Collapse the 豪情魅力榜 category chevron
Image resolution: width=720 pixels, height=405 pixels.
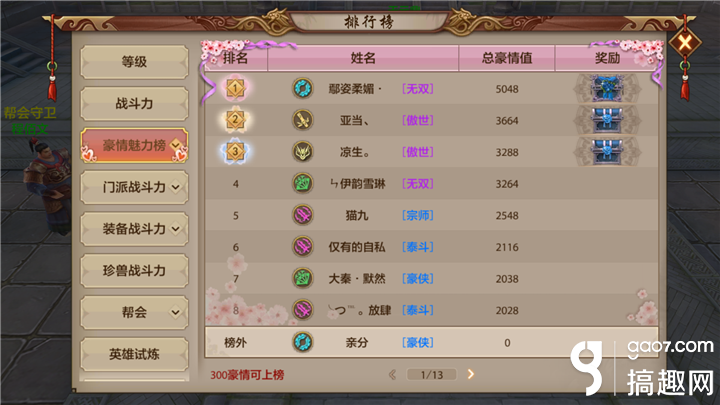coord(175,145)
